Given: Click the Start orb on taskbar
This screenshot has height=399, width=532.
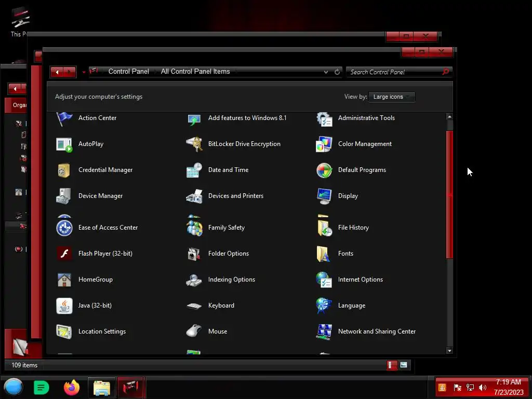Looking at the screenshot, I should tap(14, 387).
